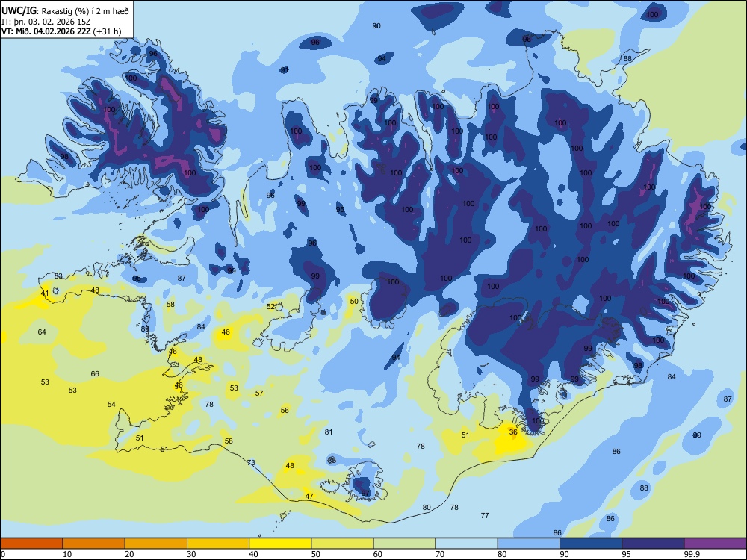
Task: Click the 70–80% pale blue legend swatch
Action: click(466, 544)
